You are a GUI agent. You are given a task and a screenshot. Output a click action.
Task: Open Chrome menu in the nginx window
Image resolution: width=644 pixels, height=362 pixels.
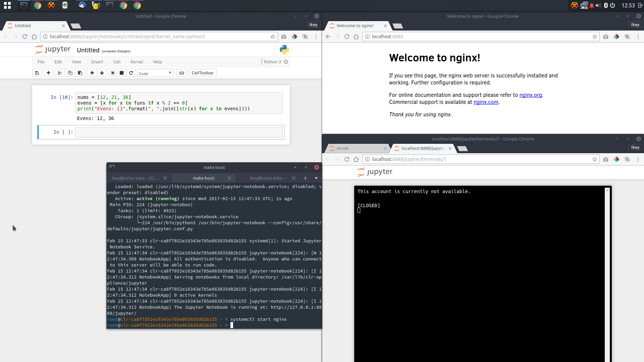pyautogui.click(x=638, y=37)
